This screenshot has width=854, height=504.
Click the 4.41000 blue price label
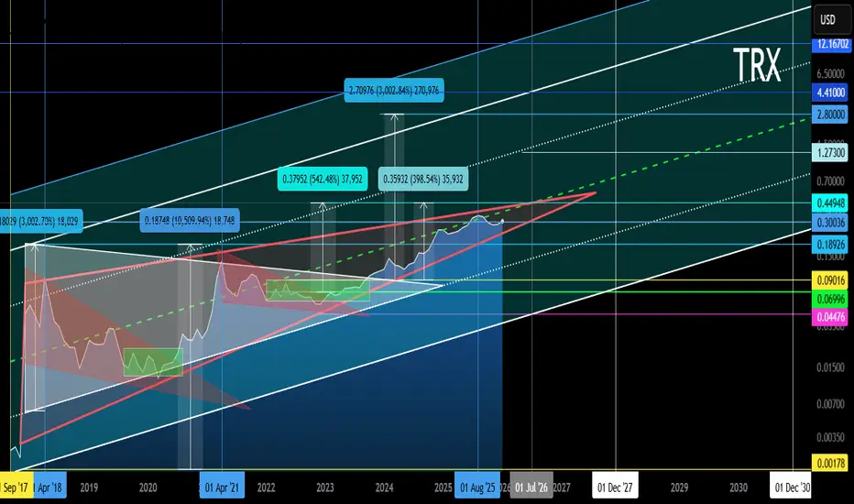click(832, 92)
